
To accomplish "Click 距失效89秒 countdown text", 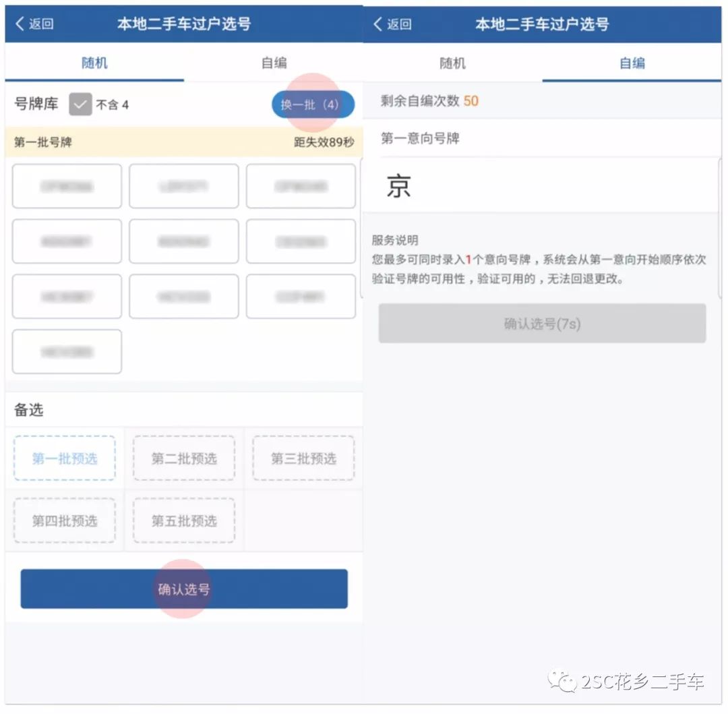I will tap(324, 142).
